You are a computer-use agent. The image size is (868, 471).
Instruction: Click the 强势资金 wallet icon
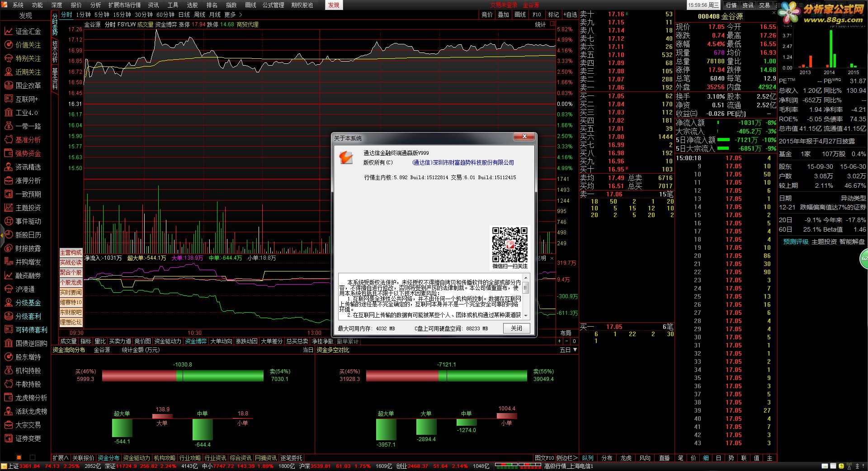(x=8, y=153)
